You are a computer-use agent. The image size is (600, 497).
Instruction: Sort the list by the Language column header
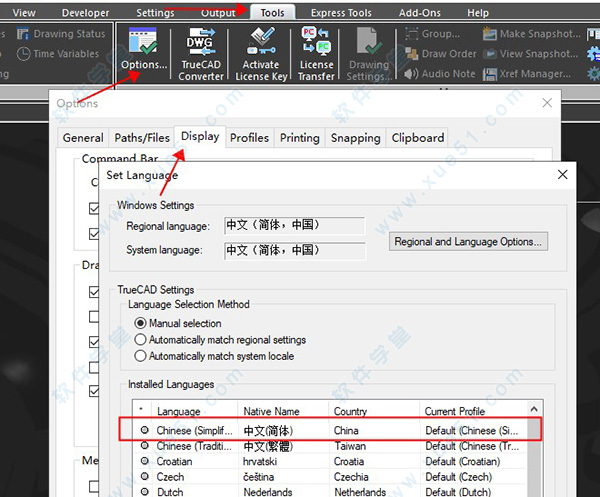178,411
